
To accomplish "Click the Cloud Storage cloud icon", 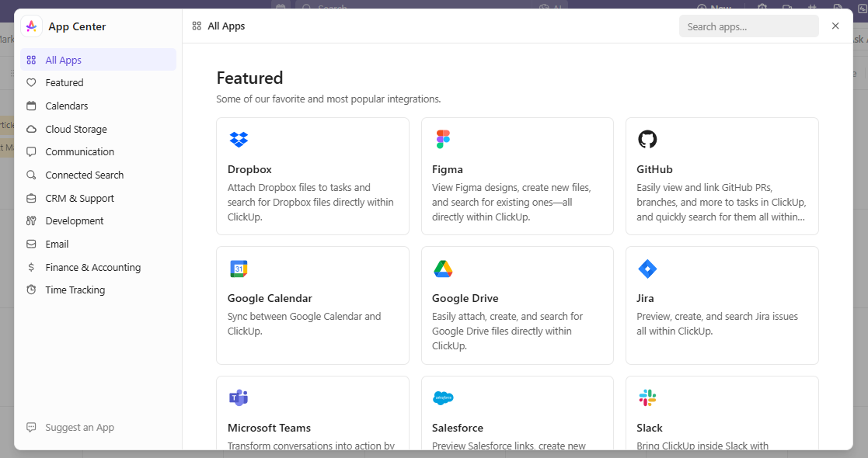I will (x=31, y=129).
